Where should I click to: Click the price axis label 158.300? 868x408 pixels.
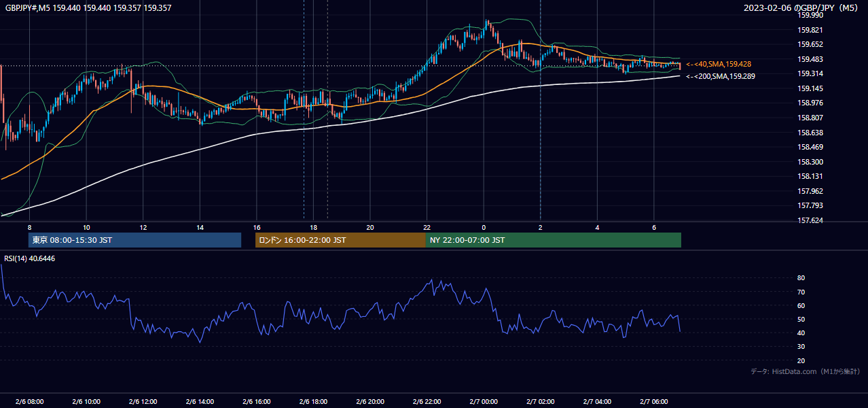(810, 162)
